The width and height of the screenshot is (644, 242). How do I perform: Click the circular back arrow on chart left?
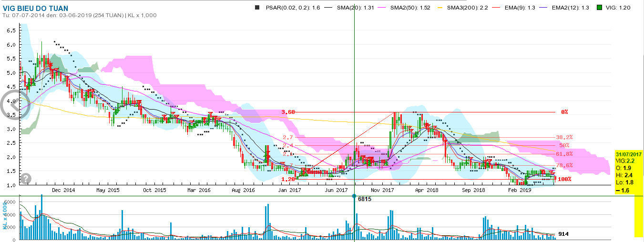(x=15, y=104)
